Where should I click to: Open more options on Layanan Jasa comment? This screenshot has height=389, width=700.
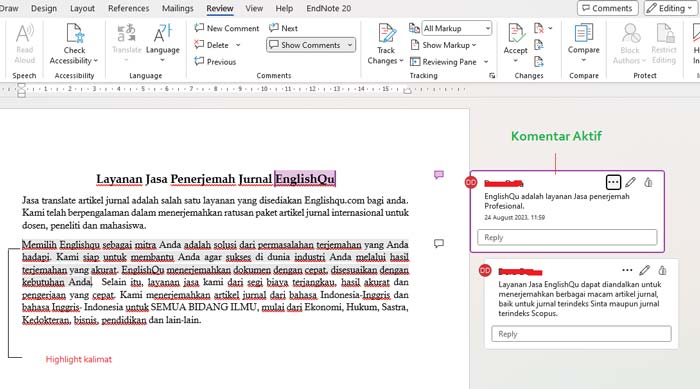point(627,270)
